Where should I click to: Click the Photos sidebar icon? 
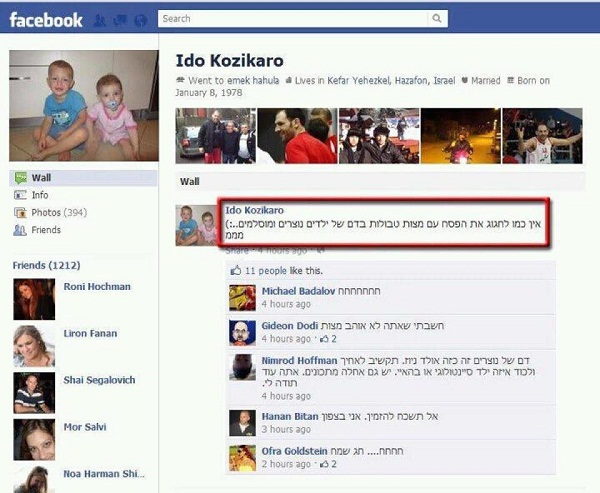(20, 212)
